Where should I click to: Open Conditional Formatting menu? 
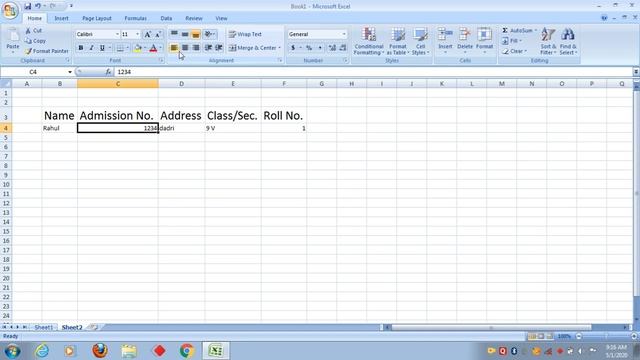[x=369, y=41]
